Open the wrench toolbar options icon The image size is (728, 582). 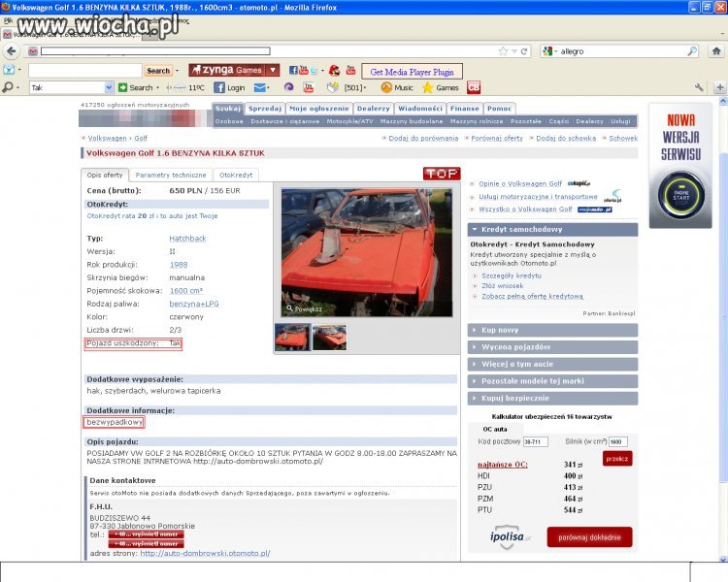699,87
